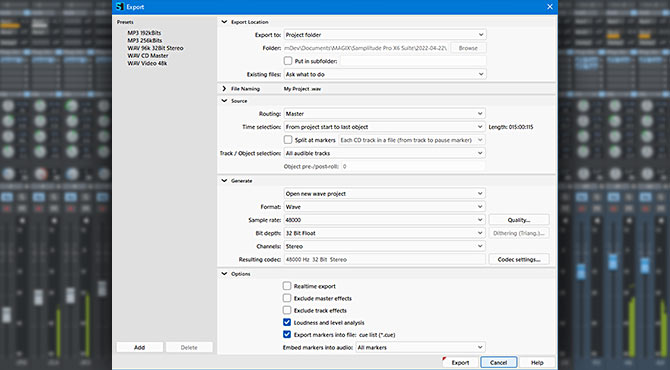Collapse the Options section
The image size is (670, 370).
coord(224,274)
